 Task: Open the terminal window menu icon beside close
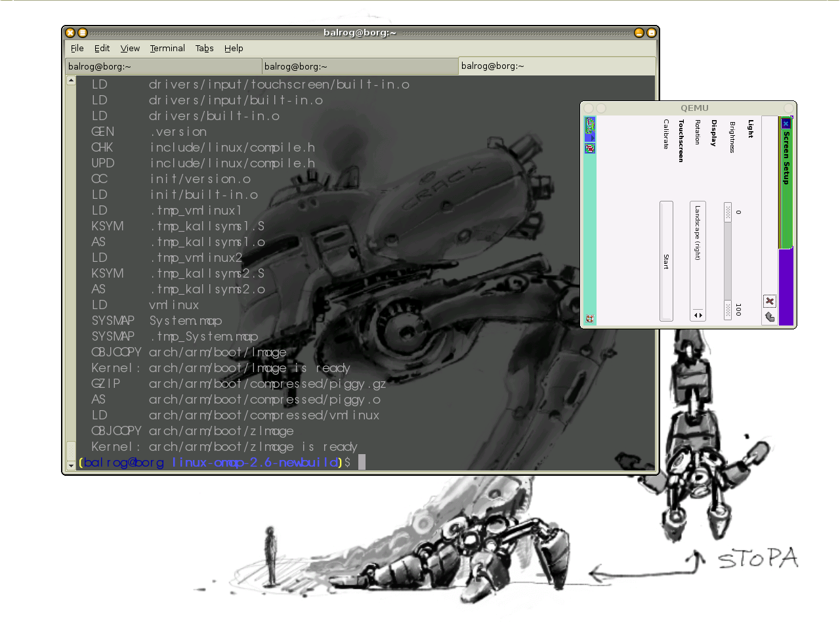[x=83, y=33]
